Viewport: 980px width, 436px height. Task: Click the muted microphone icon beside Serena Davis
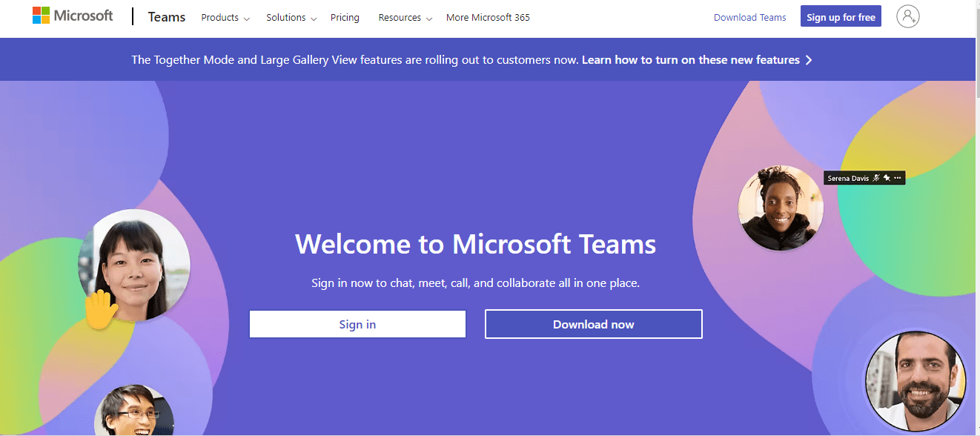[x=875, y=178]
